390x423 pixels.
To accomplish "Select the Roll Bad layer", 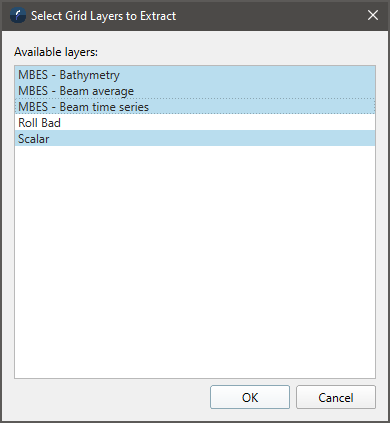I will [195, 123].
